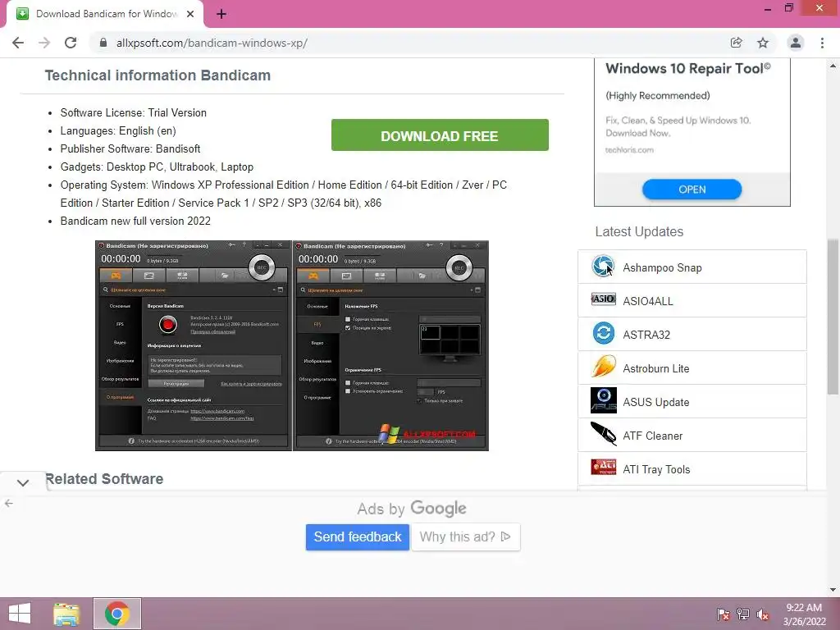
Task: Close the Download Bandicam tab
Action: 190,14
